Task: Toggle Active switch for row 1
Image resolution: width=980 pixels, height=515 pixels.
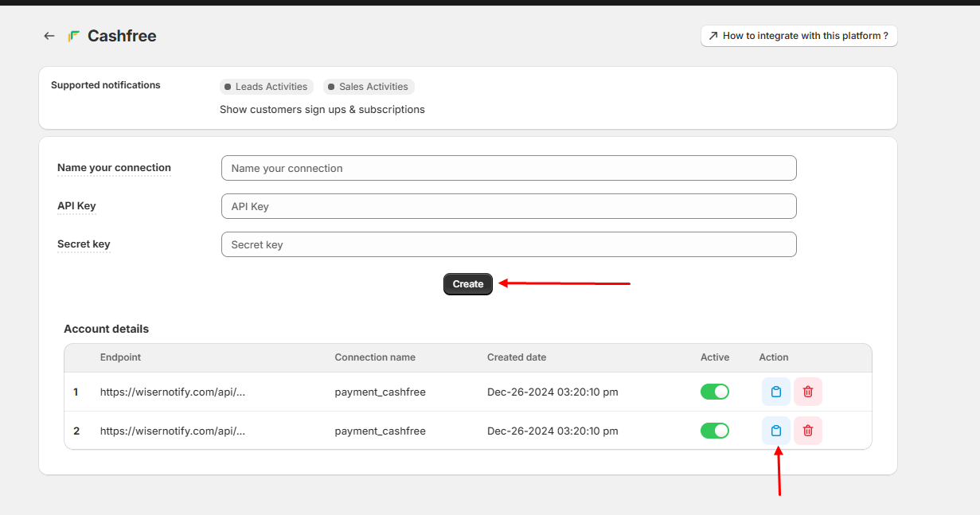Action: 715,392
